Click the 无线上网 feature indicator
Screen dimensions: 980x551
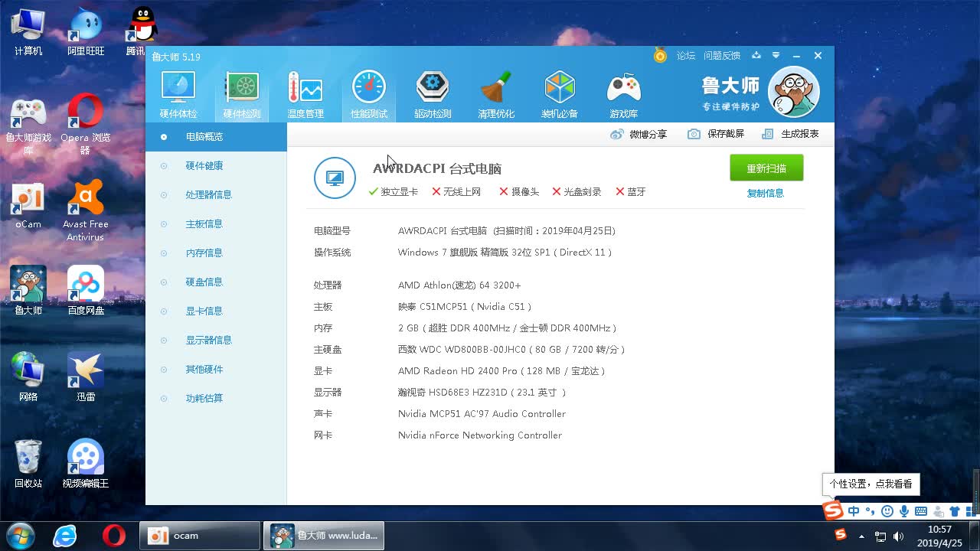pyautogui.click(x=456, y=192)
